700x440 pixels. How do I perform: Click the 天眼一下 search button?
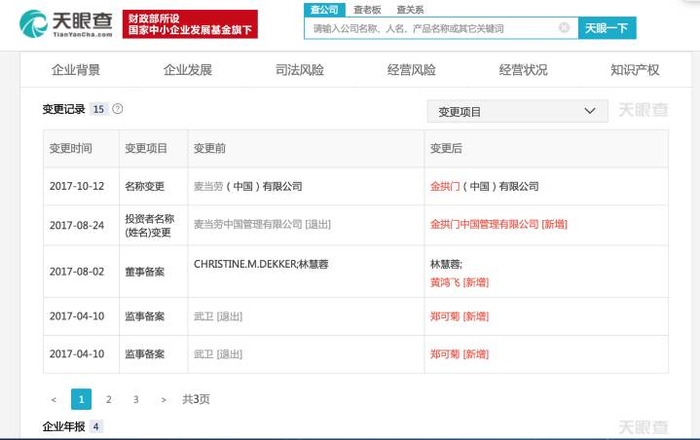coord(607,28)
